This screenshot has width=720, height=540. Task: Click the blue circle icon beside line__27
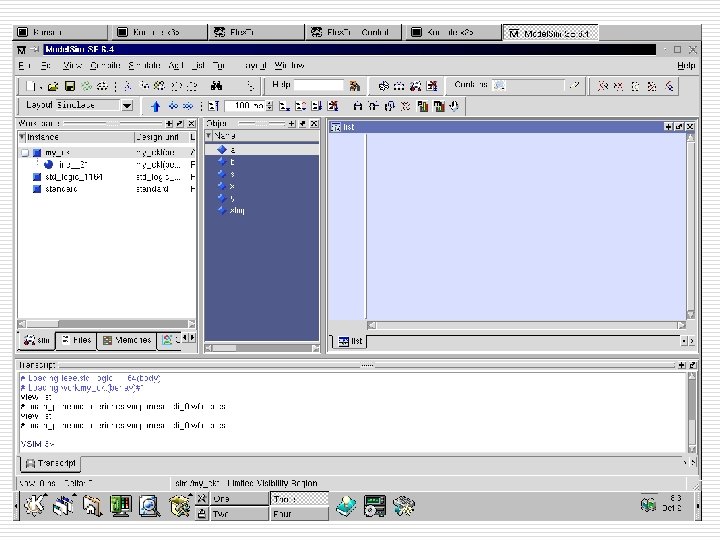(x=48, y=164)
